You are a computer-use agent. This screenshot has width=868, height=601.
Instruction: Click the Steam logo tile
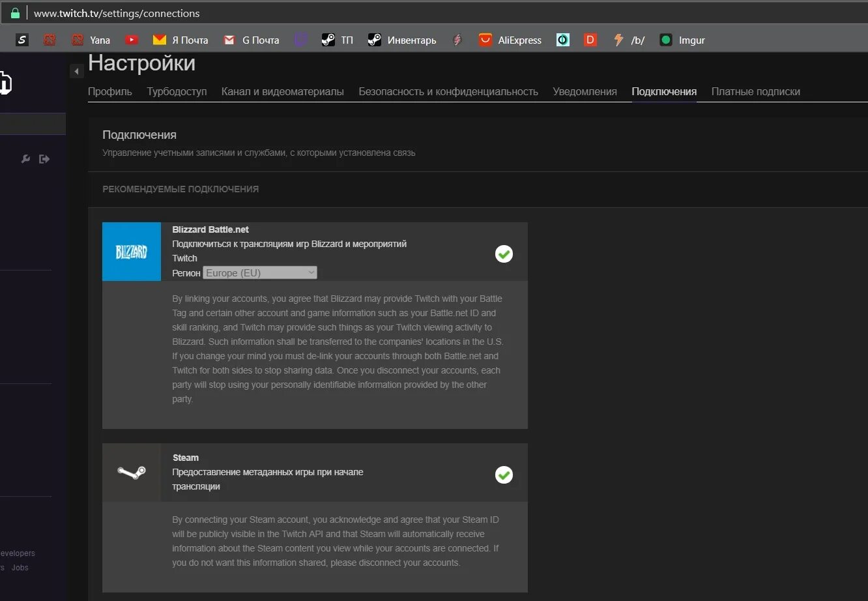(x=132, y=473)
